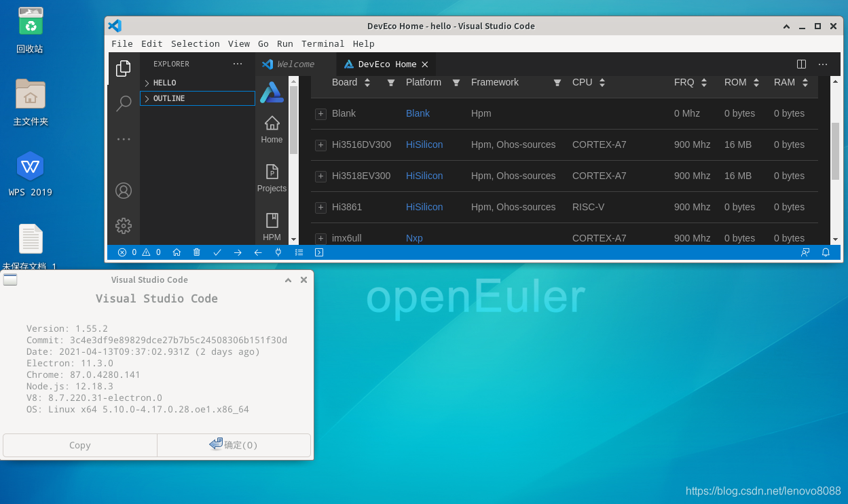Open the Selection menu
Image resolution: width=848 pixels, height=504 pixels.
(196, 43)
